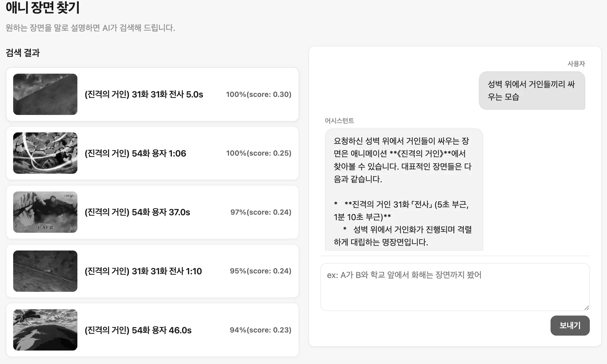This screenshot has width=607, height=364.
Task: Click the dark thumbnail of 31화 전사 1:10
Action: coord(45,271)
